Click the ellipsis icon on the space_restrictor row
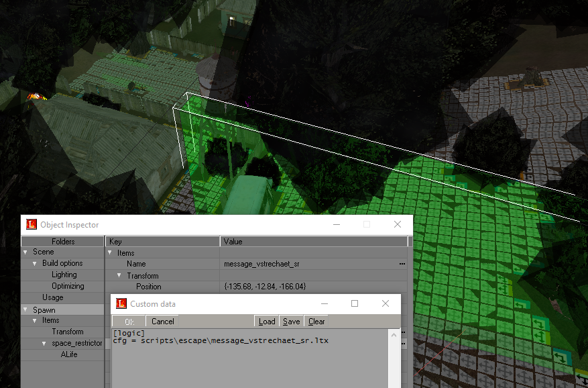 403,344
